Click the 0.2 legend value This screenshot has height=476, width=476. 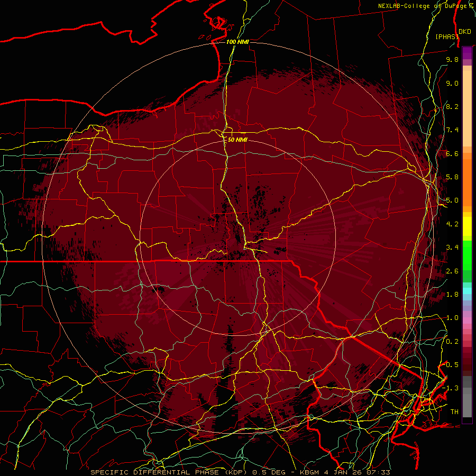[x=452, y=342]
